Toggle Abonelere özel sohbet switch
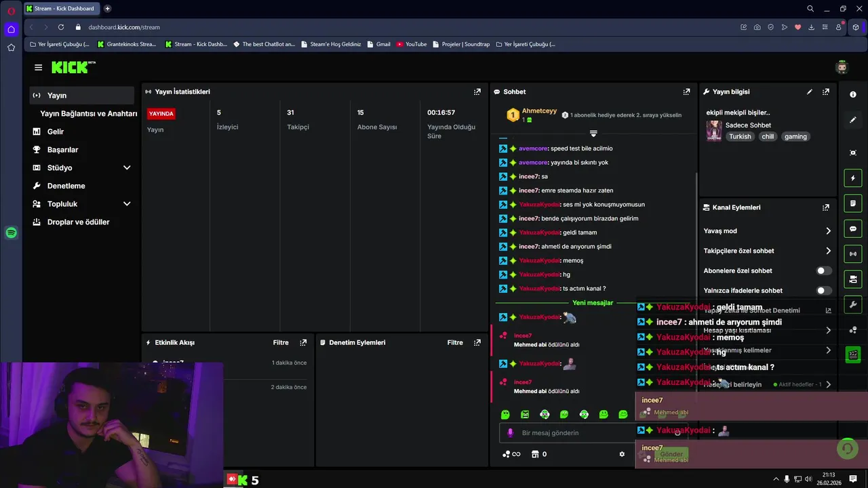The width and height of the screenshot is (868, 488). (x=823, y=270)
